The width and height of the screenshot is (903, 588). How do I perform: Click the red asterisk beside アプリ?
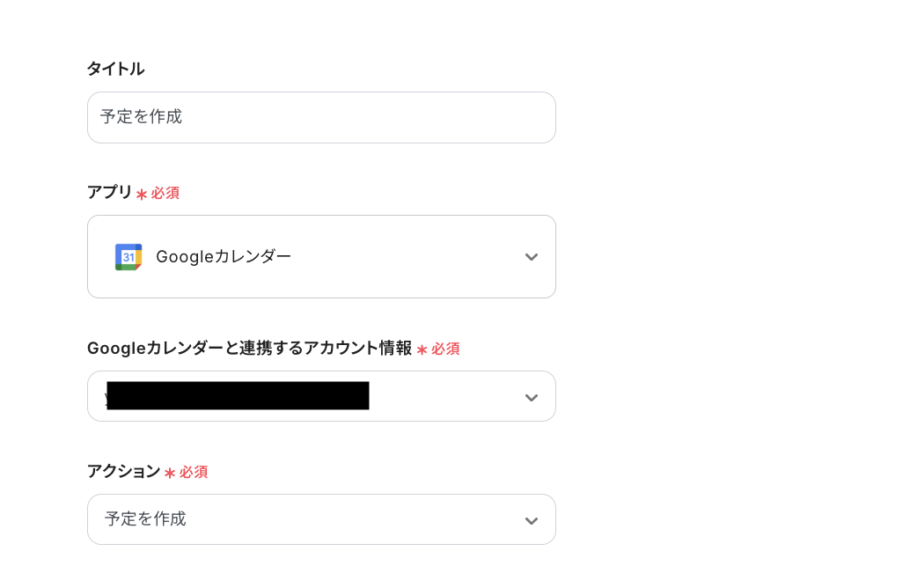click(x=142, y=194)
